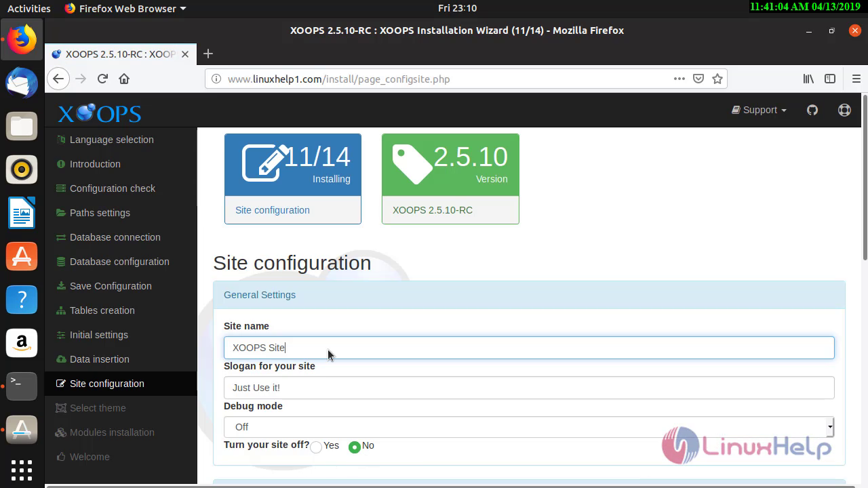
Task: Close the XOOPS 2.5.10-RC tab
Action: [x=184, y=54]
